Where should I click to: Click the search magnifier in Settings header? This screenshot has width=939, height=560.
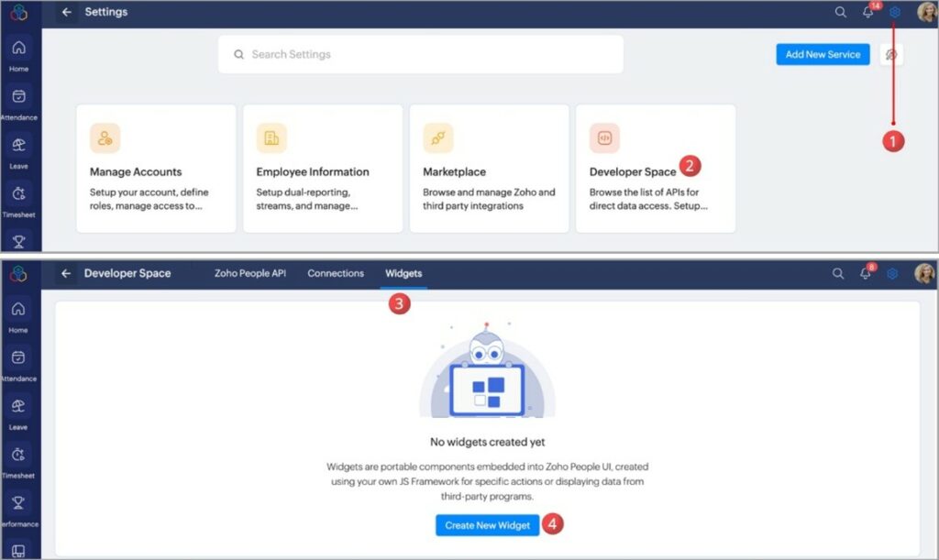[840, 13]
